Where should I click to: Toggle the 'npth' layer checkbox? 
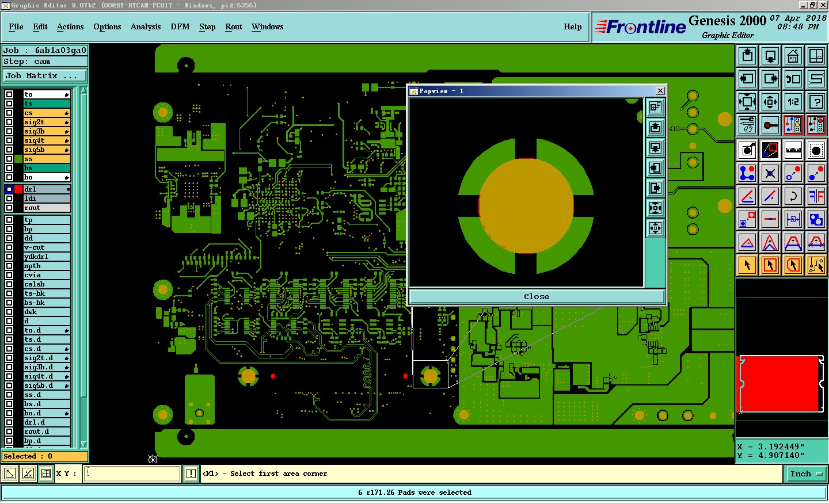9,266
